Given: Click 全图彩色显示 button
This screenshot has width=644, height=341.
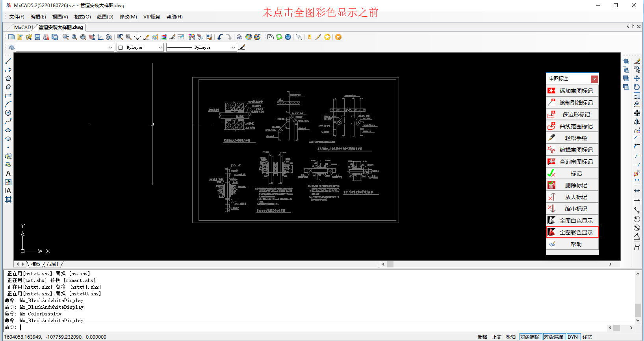Looking at the screenshot, I should (572, 232).
